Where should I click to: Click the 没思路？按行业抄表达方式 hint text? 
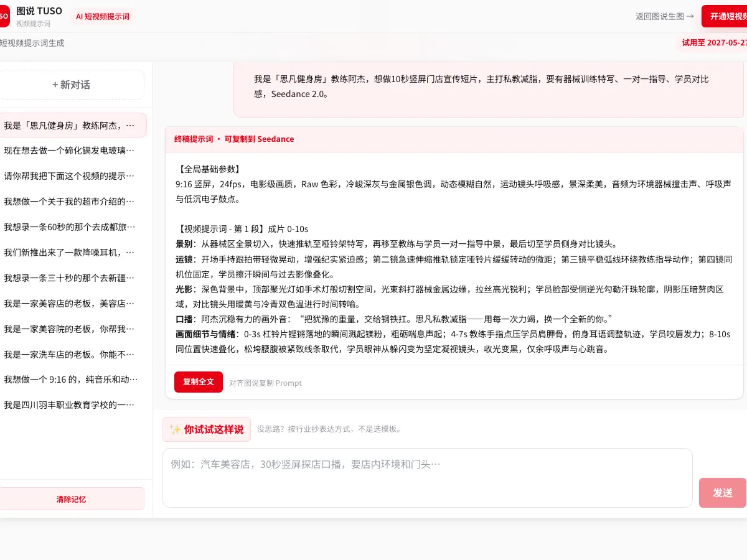[329, 429]
